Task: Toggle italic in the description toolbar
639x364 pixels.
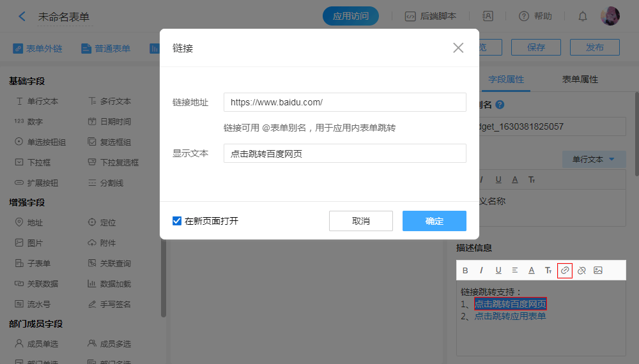Action: pyautogui.click(x=482, y=271)
